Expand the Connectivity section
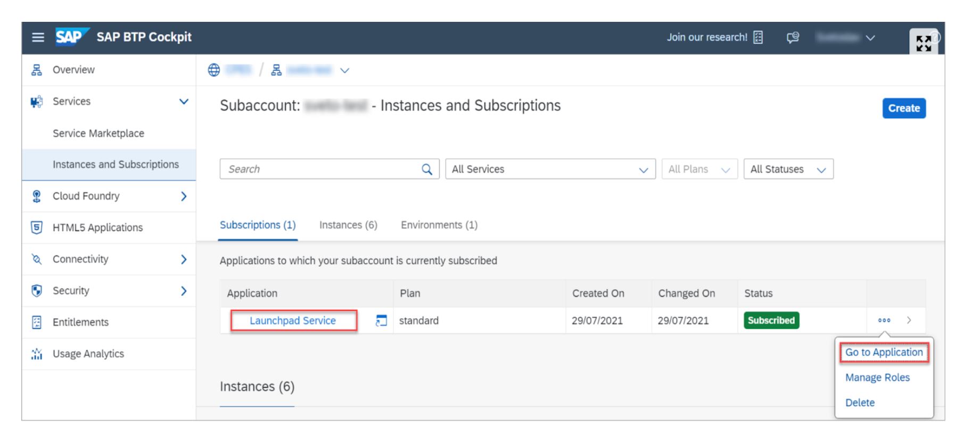Image resolution: width=980 pixels, height=436 pixels. (184, 259)
